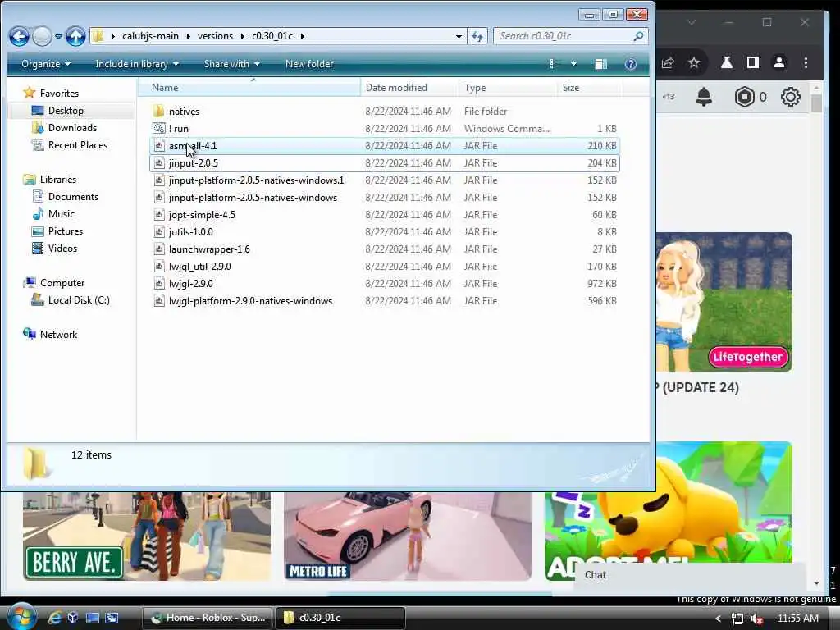The width and height of the screenshot is (840, 630).
Task: Sort by Type column header
Action: pyautogui.click(x=507, y=87)
